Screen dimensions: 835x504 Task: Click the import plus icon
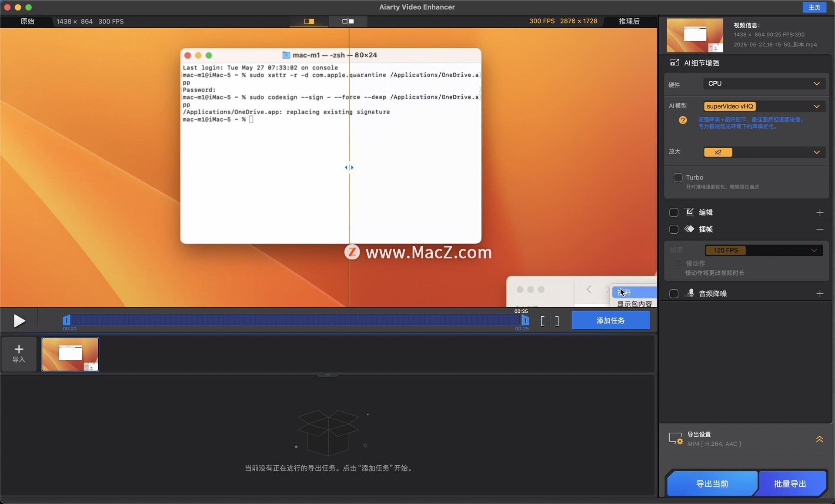point(19,349)
